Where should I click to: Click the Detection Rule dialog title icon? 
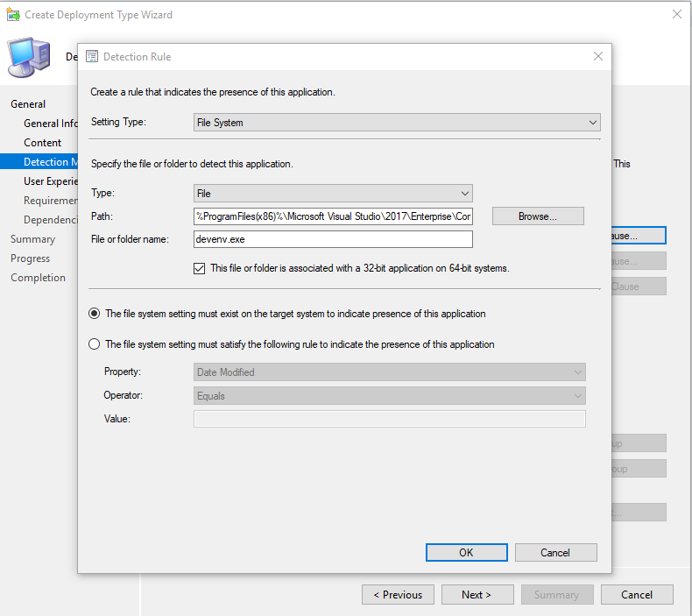(91, 57)
